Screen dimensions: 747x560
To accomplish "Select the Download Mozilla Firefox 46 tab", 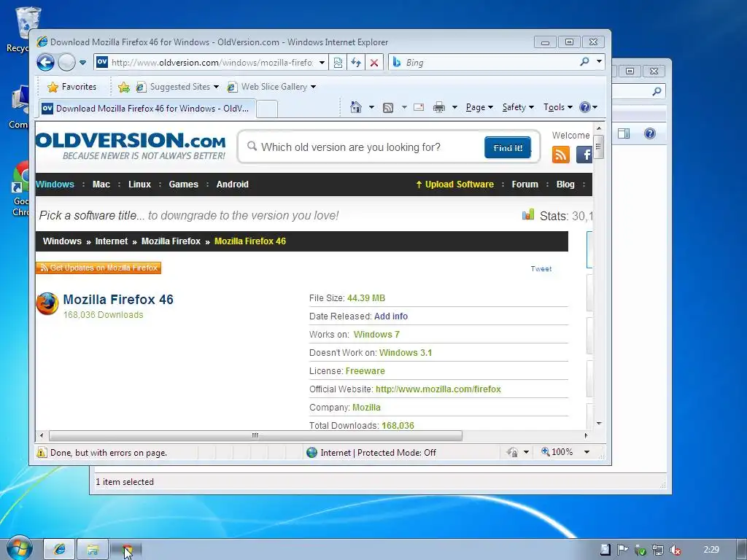I will click(x=147, y=109).
